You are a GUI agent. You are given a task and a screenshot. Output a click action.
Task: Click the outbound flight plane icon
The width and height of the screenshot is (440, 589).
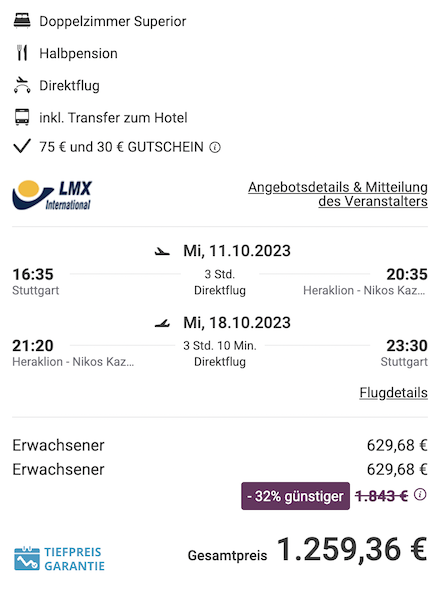coord(162,251)
